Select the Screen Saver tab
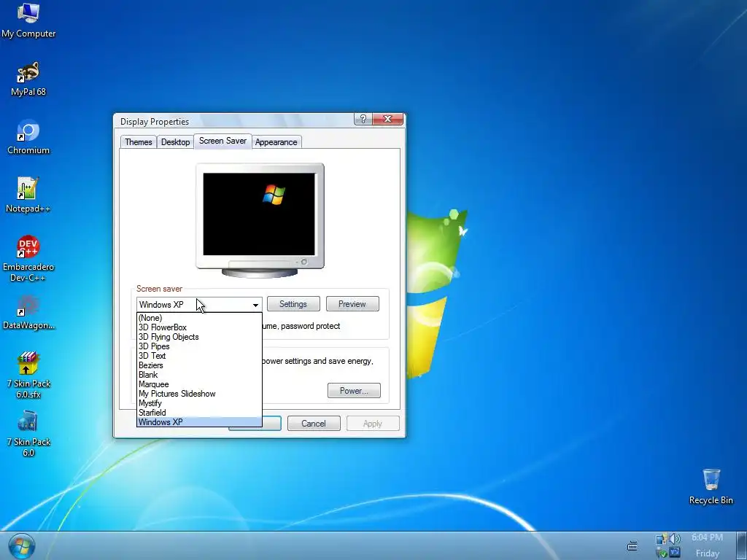 pos(222,141)
